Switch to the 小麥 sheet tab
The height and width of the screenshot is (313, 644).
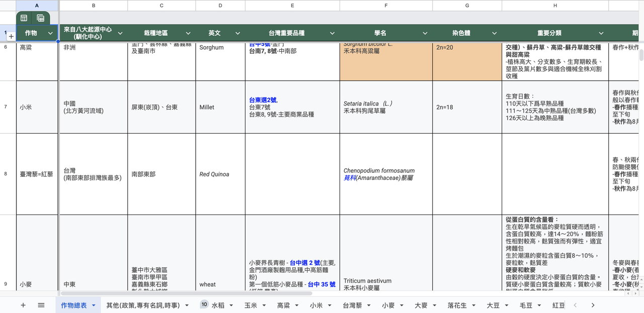[388, 305]
